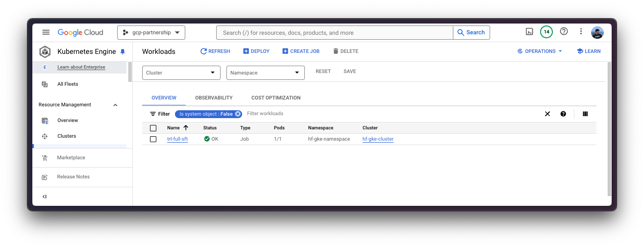
Task: Click the Filter icon label
Action: click(160, 114)
